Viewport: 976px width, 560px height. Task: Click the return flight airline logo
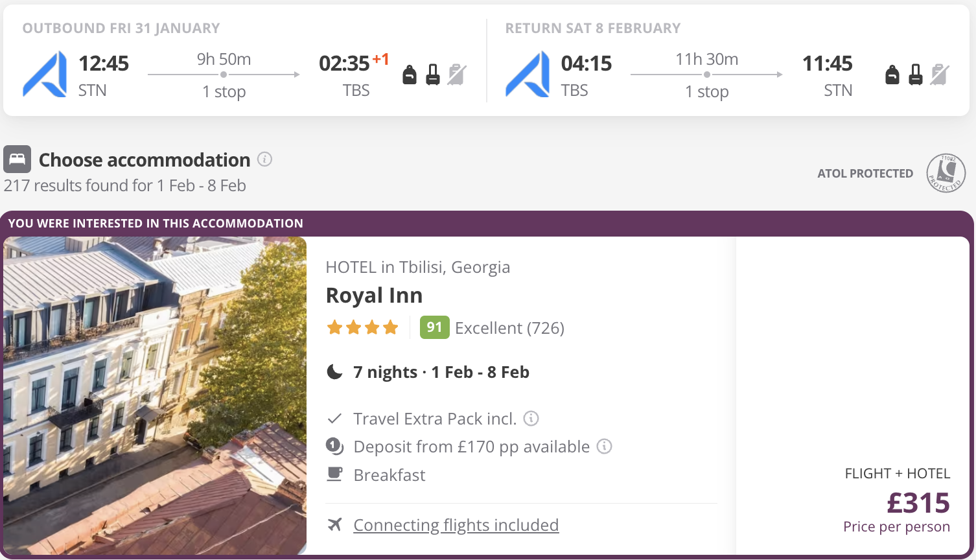pos(528,75)
